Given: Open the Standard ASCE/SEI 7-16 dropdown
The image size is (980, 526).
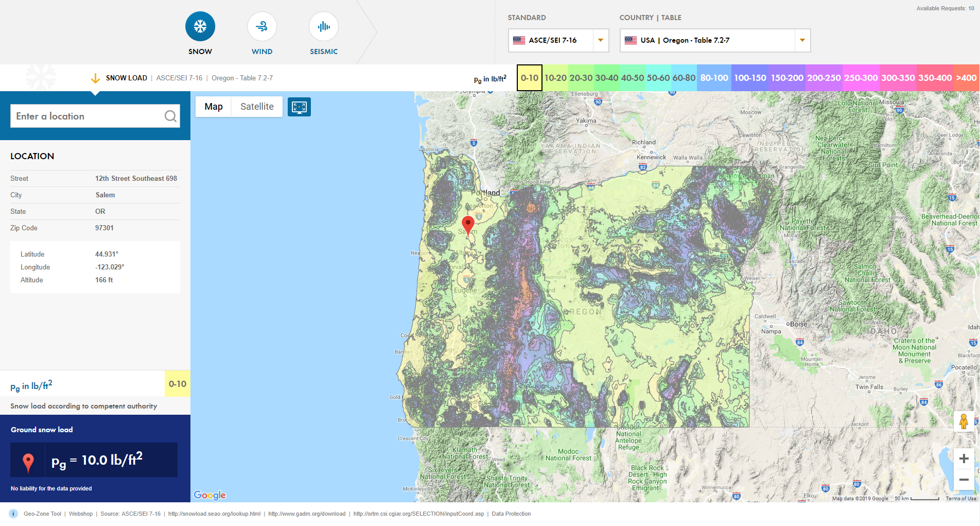Looking at the screenshot, I should 558,40.
